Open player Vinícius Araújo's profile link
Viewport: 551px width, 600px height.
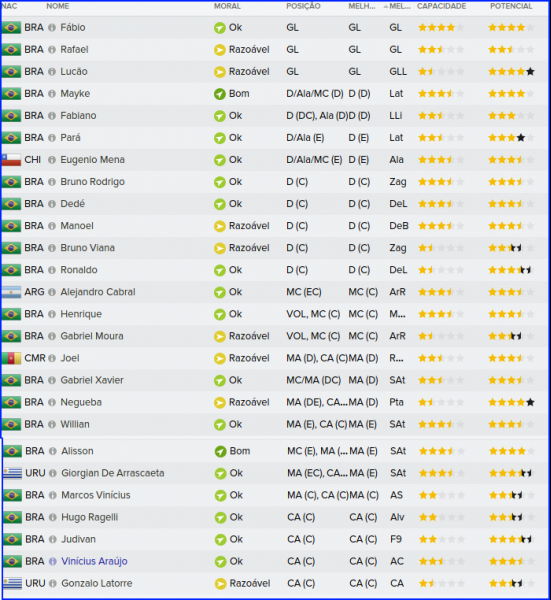click(95, 561)
